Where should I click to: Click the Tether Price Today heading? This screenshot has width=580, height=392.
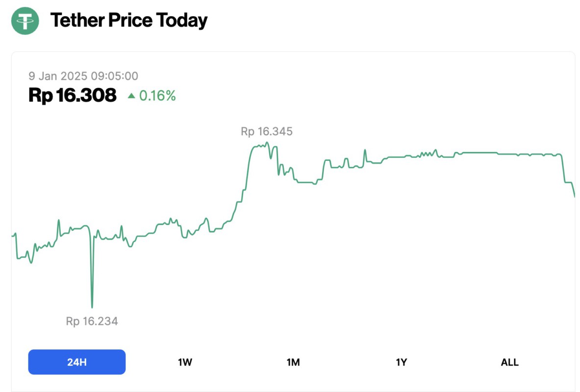point(128,20)
